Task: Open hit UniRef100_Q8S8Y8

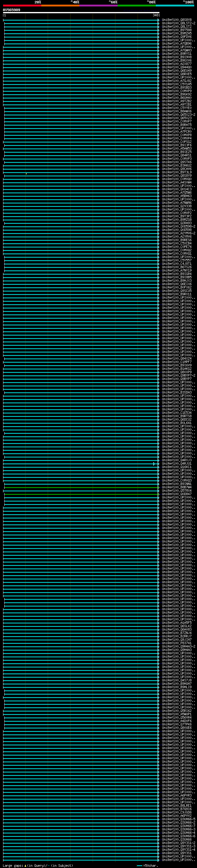Action: tap(177, 20)
